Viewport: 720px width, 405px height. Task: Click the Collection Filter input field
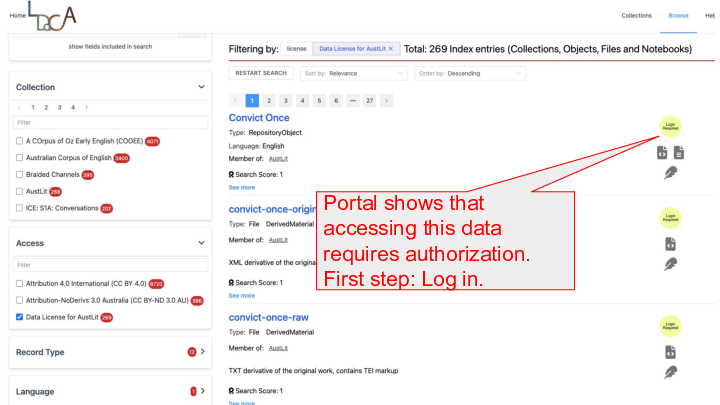[110, 123]
